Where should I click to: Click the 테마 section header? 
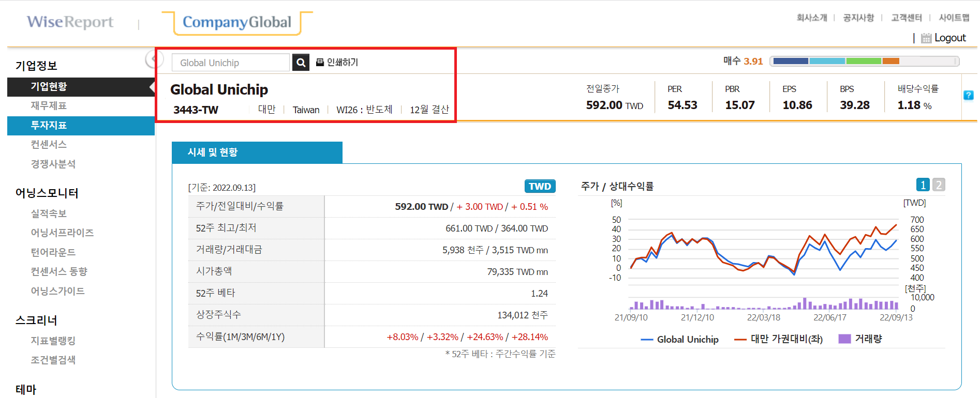26,389
